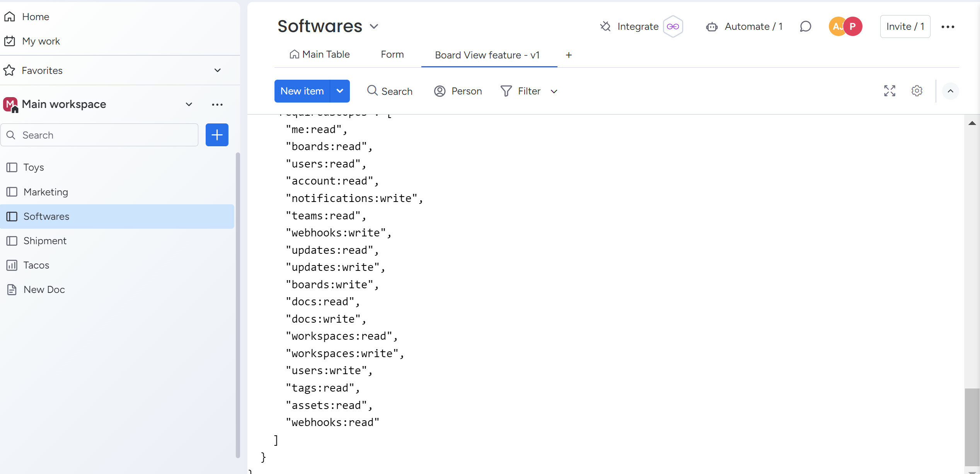Click the Favorites star icon

click(9, 70)
